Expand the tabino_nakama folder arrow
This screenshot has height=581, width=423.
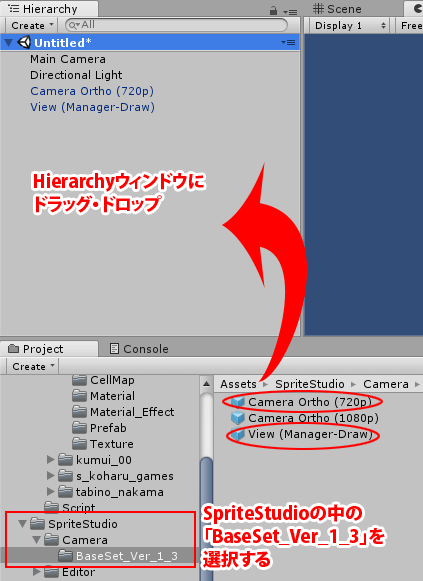51,492
